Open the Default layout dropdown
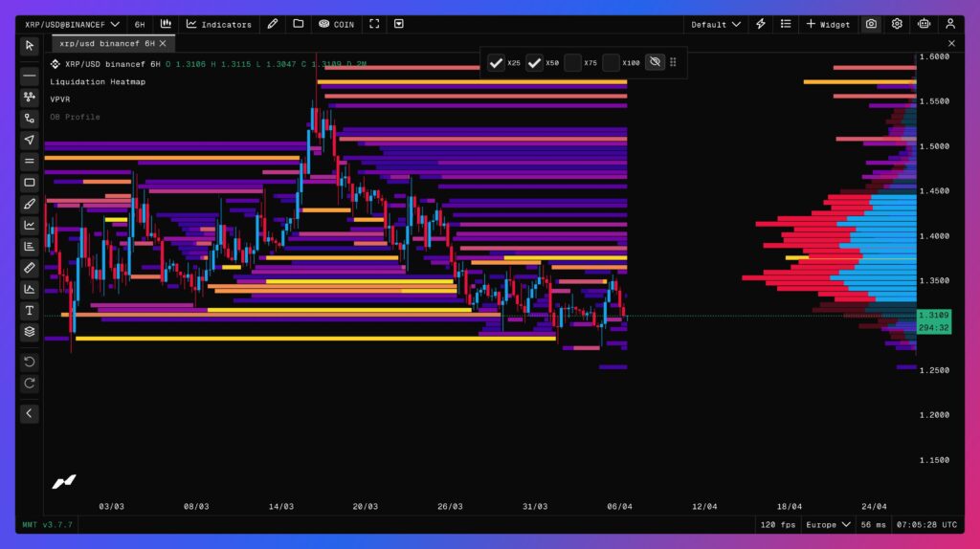Image resolution: width=980 pixels, height=549 pixels. click(x=716, y=24)
